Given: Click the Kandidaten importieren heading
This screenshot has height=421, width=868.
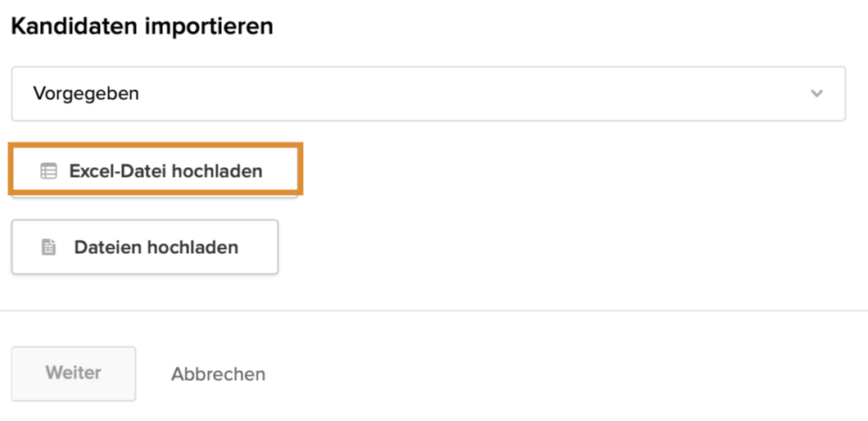Looking at the screenshot, I should 142,26.
